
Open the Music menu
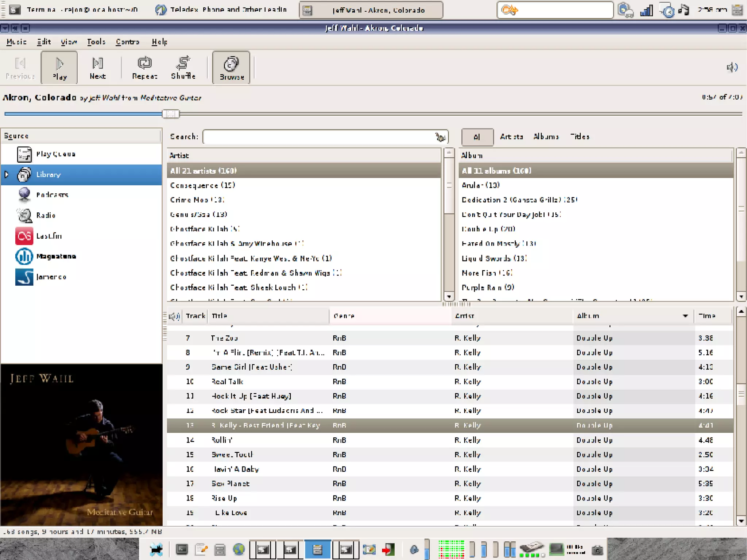click(16, 42)
